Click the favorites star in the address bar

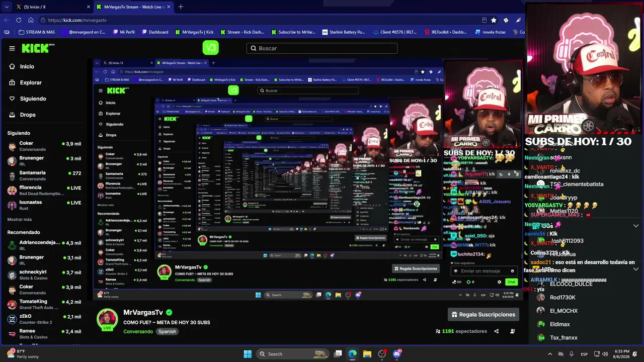494,20
